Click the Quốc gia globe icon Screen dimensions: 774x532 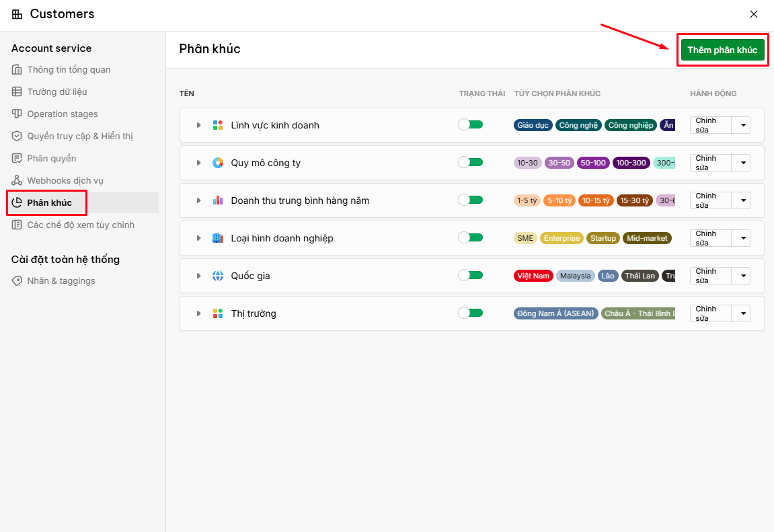218,276
